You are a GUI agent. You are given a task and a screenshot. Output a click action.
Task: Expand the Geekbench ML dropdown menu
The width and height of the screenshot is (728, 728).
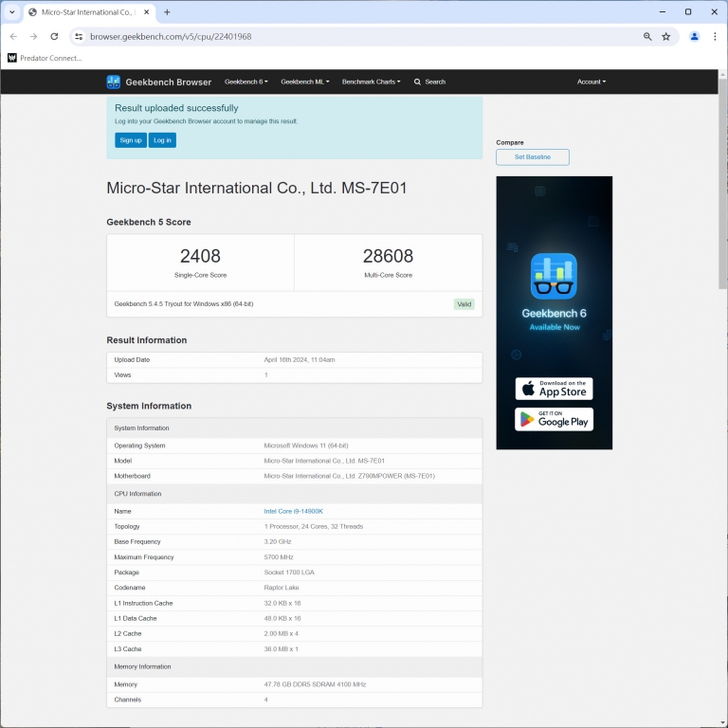(305, 82)
